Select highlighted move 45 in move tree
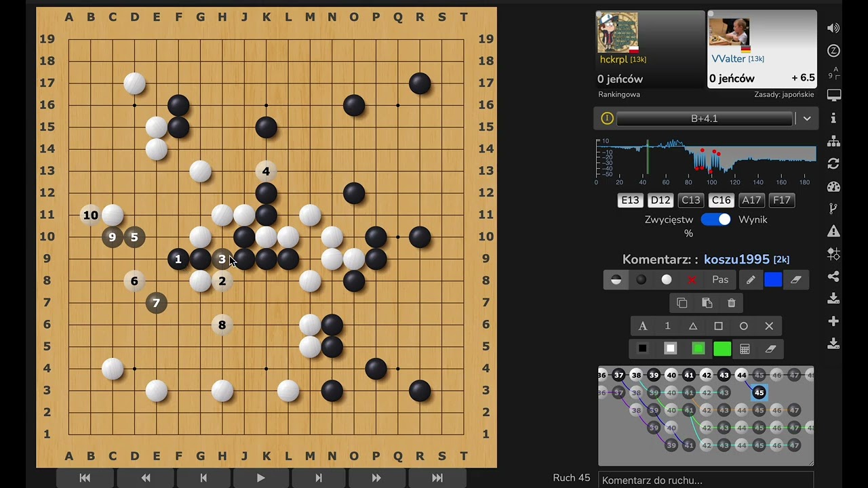This screenshot has width=868, height=488. coord(759,392)
